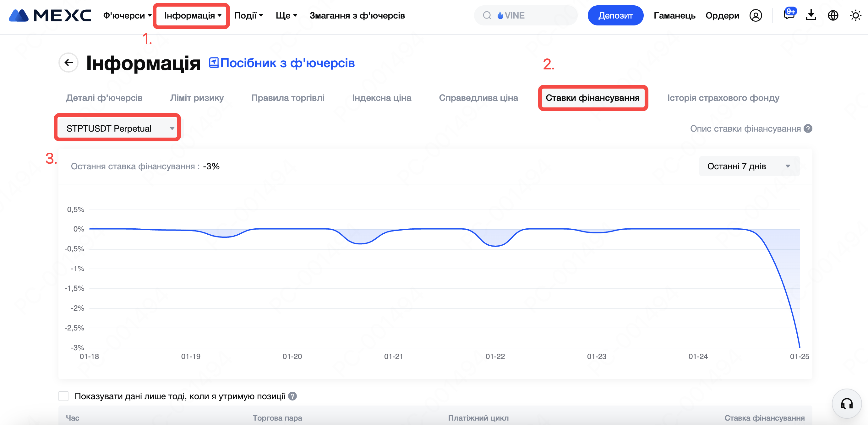
Task: Enable show data only when holding positions
Action: (63, 396)
